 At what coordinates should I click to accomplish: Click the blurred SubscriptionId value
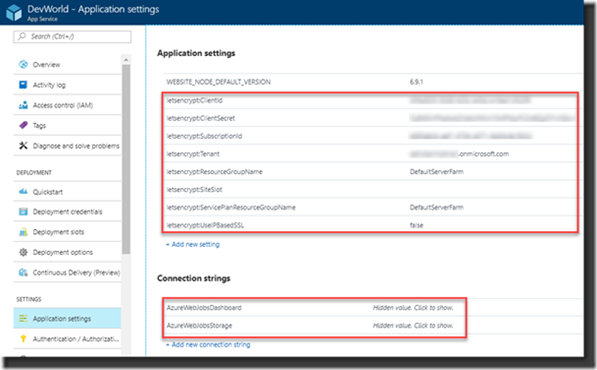point(471,136)
